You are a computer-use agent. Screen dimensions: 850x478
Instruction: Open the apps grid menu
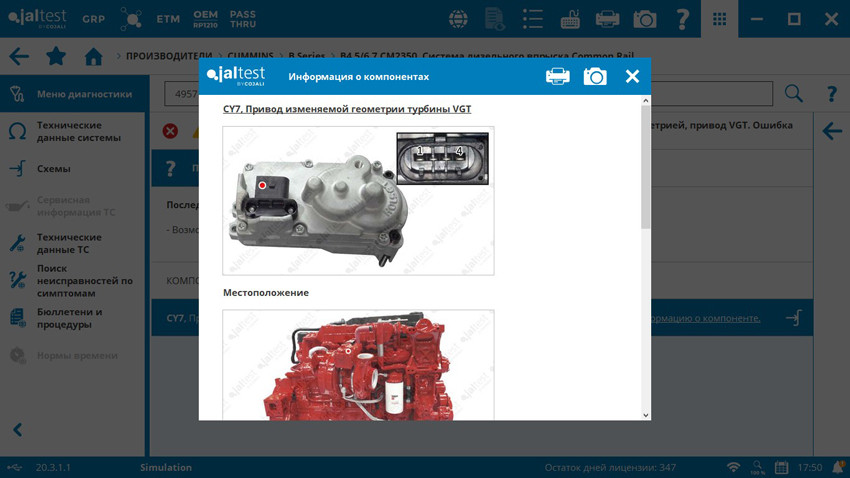[719, 19]
